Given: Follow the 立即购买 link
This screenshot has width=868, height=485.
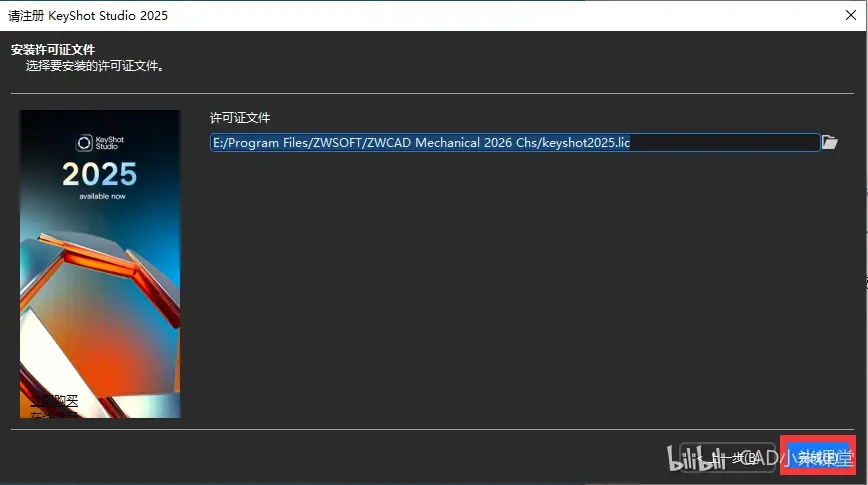Looking at the screenshot, I should click(x=54, y=401).
